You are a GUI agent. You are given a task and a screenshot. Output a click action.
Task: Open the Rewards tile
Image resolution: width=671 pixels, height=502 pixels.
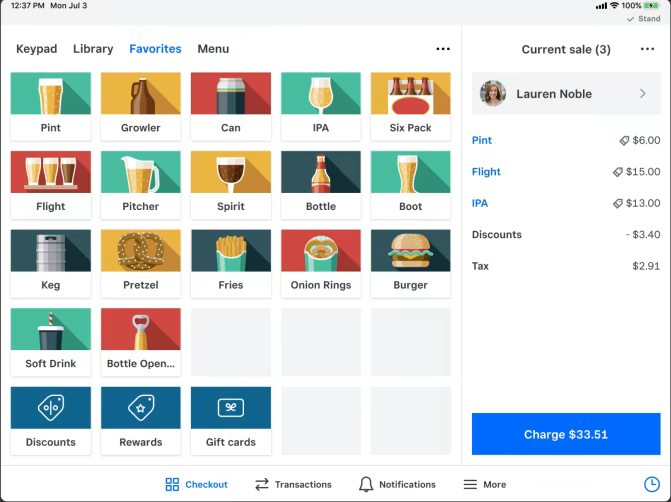[140, 420]
